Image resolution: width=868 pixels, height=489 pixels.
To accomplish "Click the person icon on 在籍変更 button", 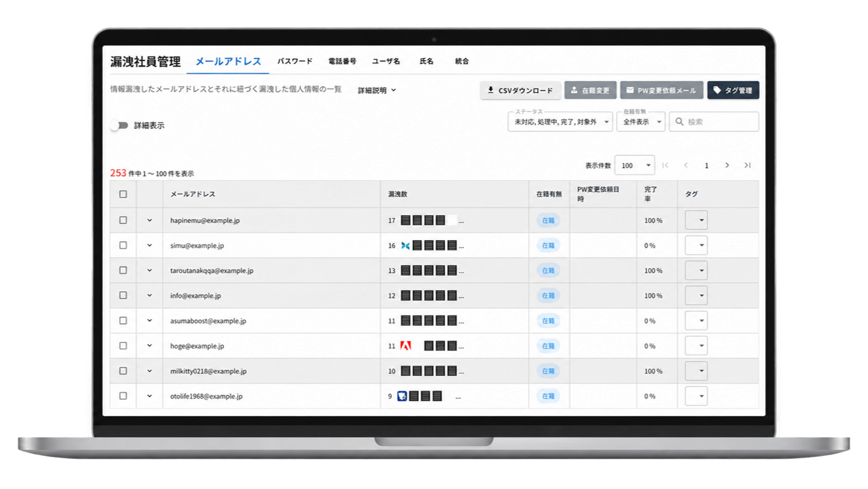I will coord(574,90).
